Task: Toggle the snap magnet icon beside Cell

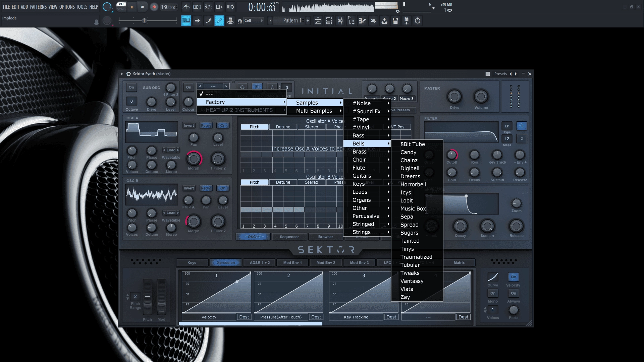Action: [239, 21]
